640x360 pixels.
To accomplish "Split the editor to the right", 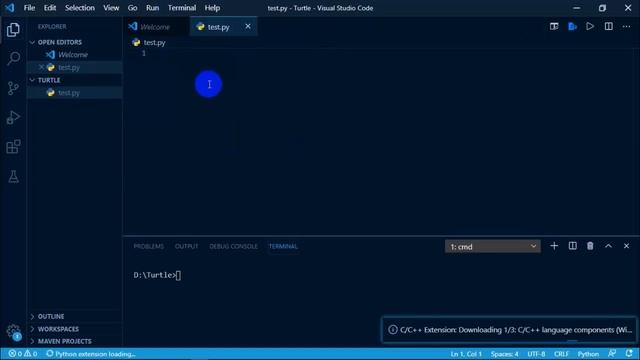I will [608, 27].
